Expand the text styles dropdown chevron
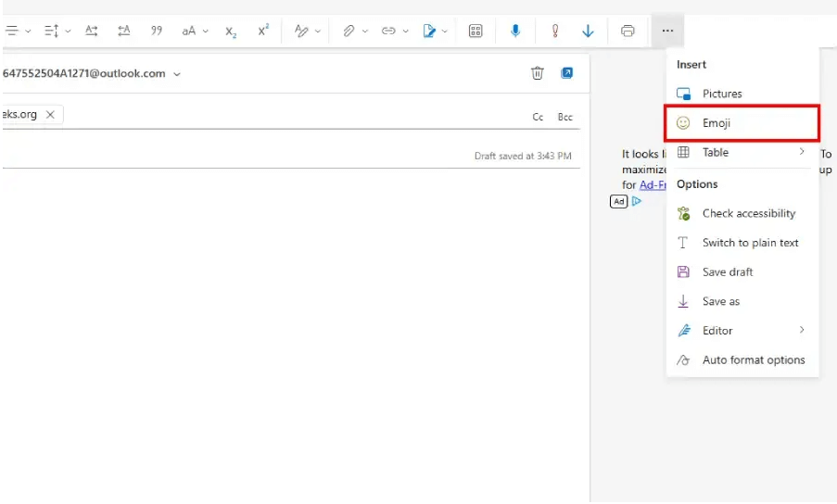Screen dimensions: 837x504 318,31
